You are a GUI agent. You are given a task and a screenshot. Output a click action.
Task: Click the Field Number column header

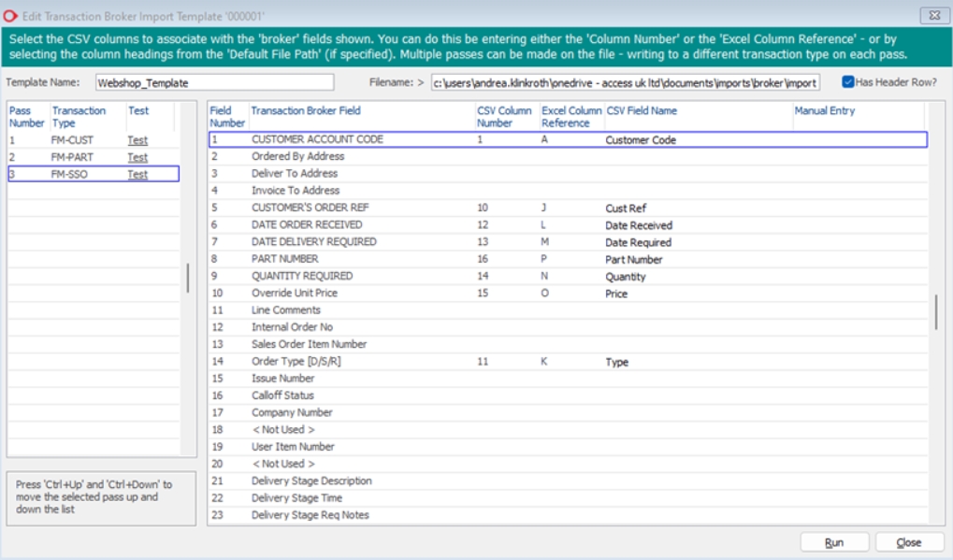226,117
